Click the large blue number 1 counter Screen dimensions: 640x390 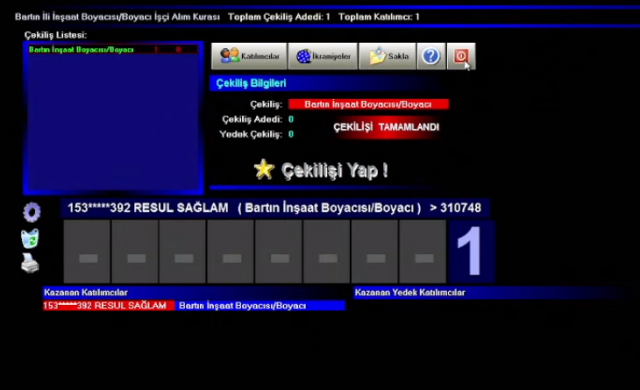pos(471,252)
